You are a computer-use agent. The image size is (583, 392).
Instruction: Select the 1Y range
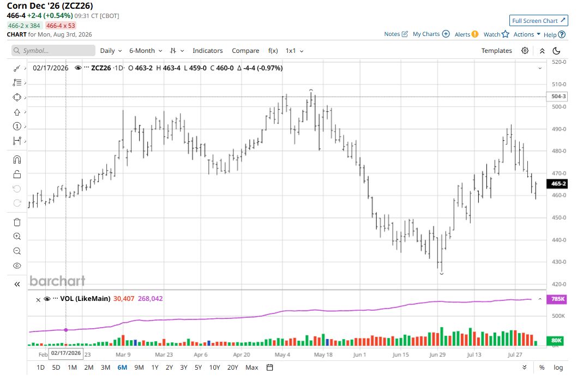[155, 367]
